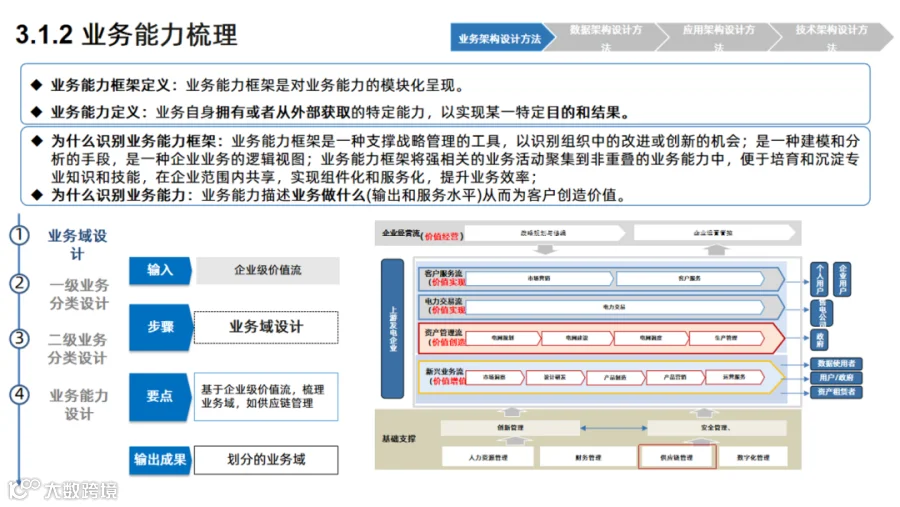
Task: Select the 客户服务 chevron in 客户服务流
Action: (689, 278)
